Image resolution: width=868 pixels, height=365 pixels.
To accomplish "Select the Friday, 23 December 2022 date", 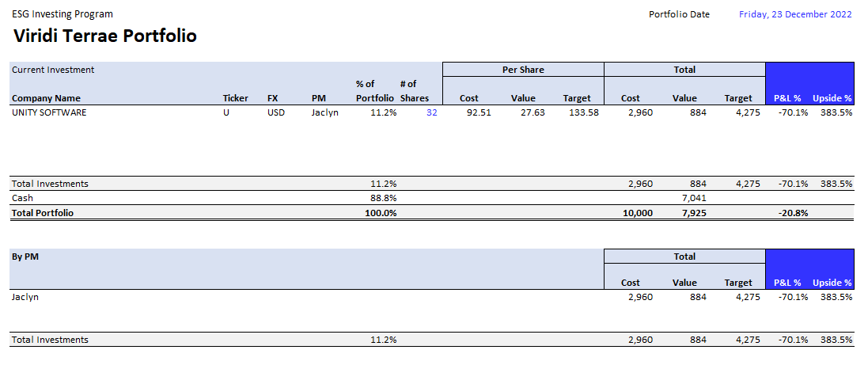I will (795, 14).
